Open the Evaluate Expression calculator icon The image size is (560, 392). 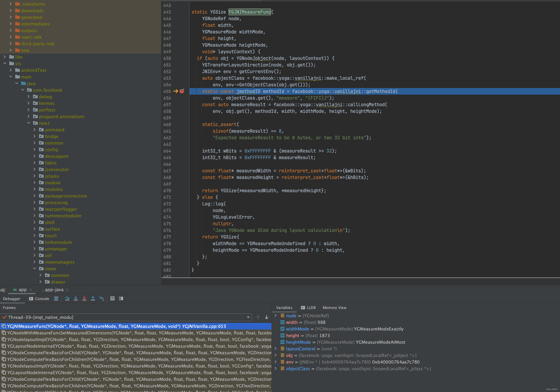coord(112,299)
